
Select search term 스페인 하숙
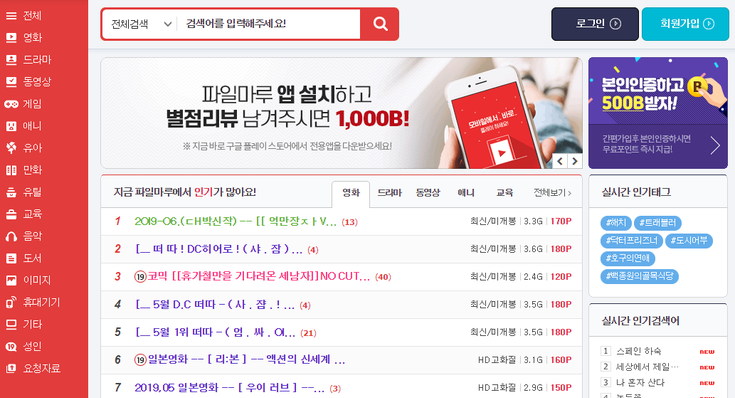tap(638, 351)
